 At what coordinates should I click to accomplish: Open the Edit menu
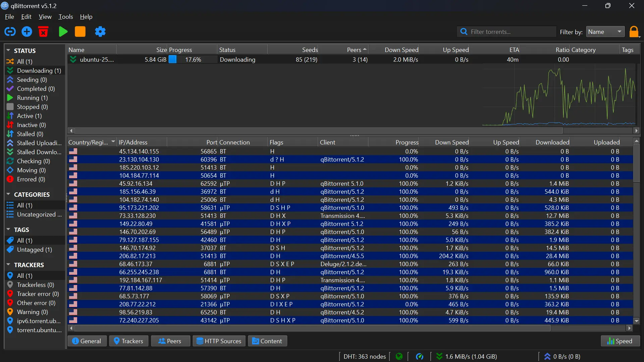point(26,16)
